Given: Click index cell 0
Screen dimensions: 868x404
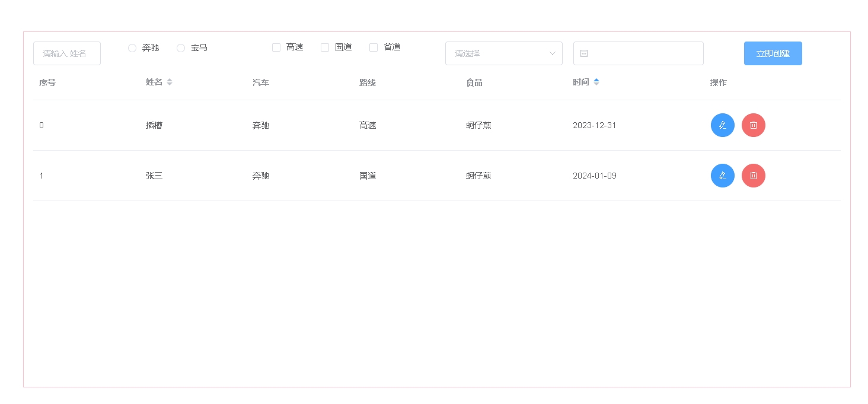Looking at the screenshot, I should click(42, 125).
